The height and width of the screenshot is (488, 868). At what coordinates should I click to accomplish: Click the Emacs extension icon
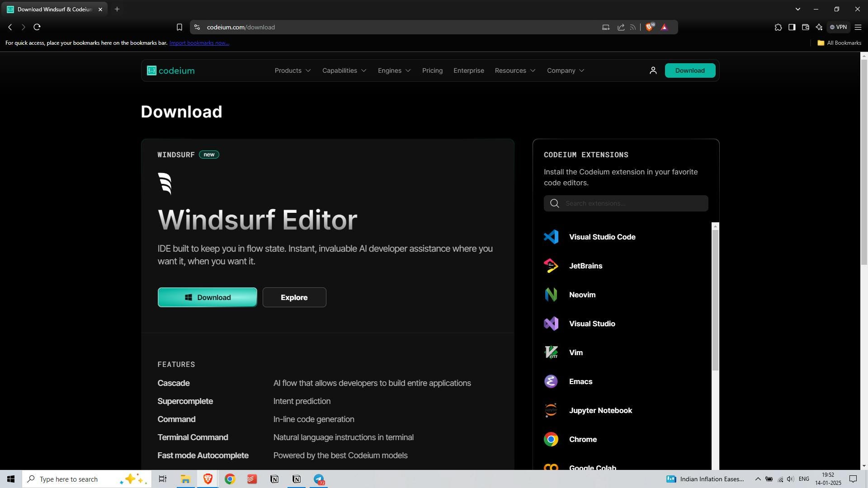point(551,381)
